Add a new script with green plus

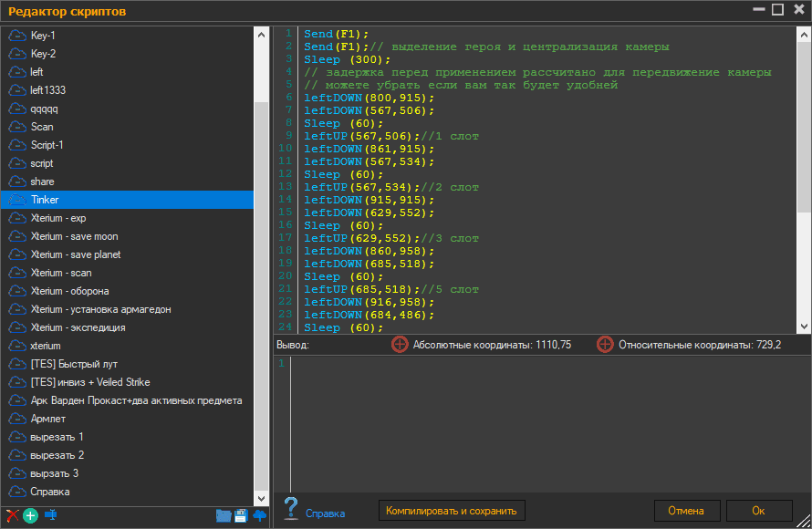(x=31, y=515)
